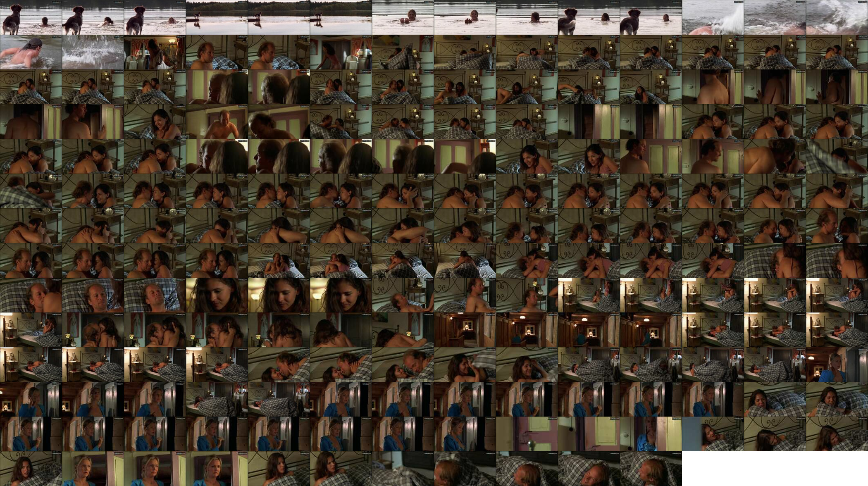The width and height of the screenshot is (868, 486).
Task: Select first wide lake shot with treeline
Action: click(217, 17)
